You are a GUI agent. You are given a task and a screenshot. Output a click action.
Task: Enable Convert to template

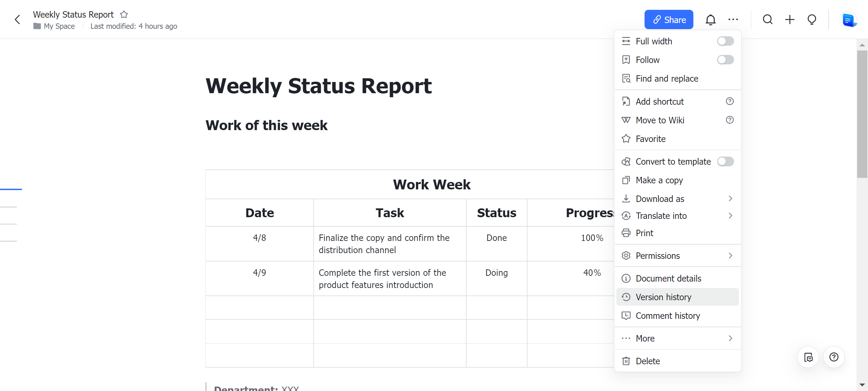click(x=725, y=162)
